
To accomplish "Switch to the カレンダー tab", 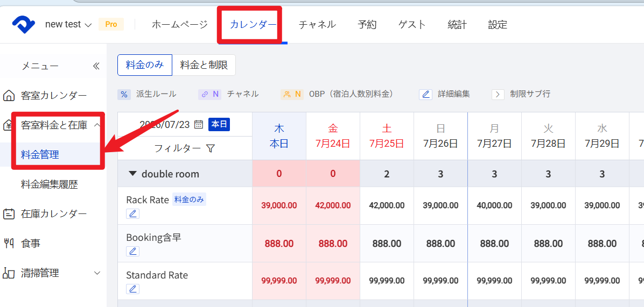I will 253,25.
